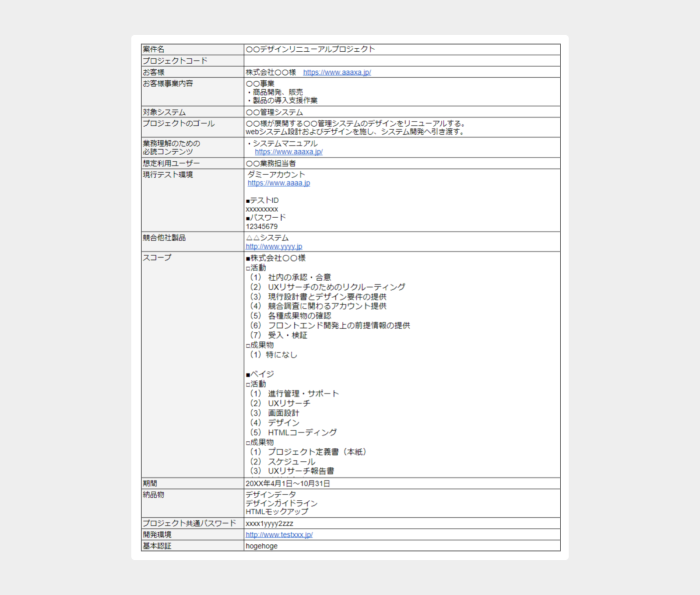Click the デザインデータ deliverable
700x595 pixels.
pos(271,494)
